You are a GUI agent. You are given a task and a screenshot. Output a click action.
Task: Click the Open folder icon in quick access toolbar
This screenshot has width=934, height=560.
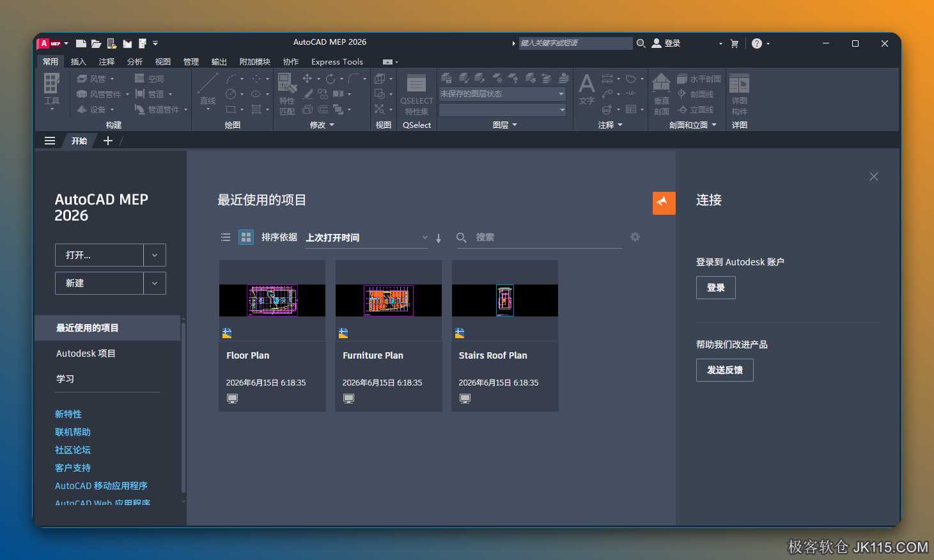[96, 43]
